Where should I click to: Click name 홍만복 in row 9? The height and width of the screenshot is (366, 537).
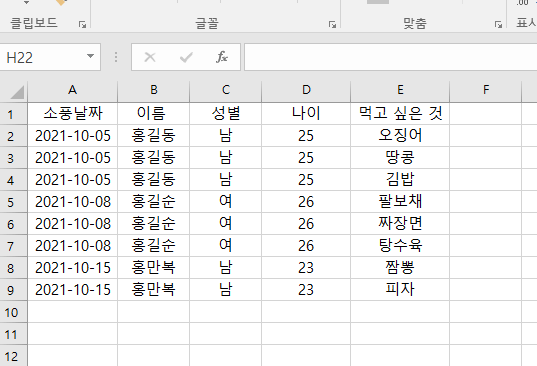tap(153, 289)
